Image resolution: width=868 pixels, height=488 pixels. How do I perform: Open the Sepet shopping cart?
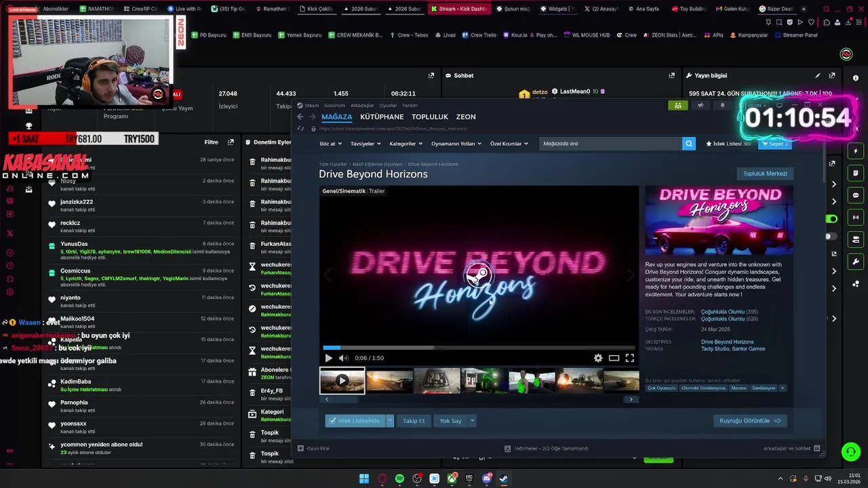[x=774, y=144]
